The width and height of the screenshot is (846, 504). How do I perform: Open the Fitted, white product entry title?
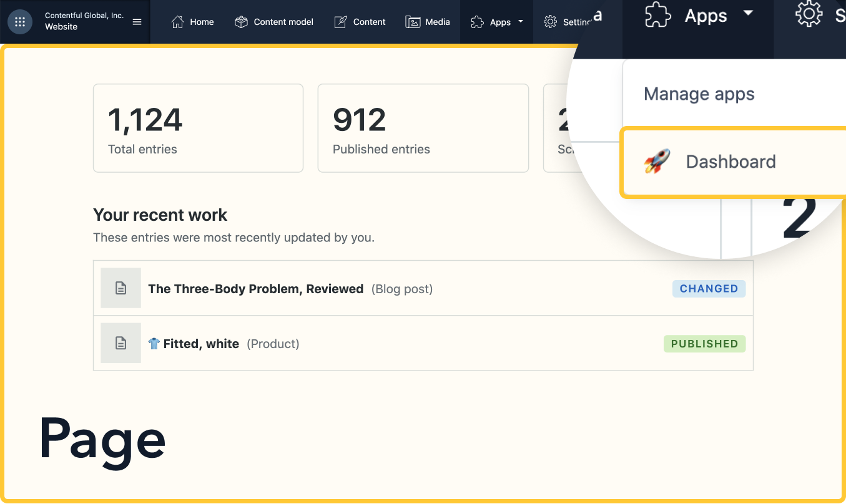click(200, 344)
